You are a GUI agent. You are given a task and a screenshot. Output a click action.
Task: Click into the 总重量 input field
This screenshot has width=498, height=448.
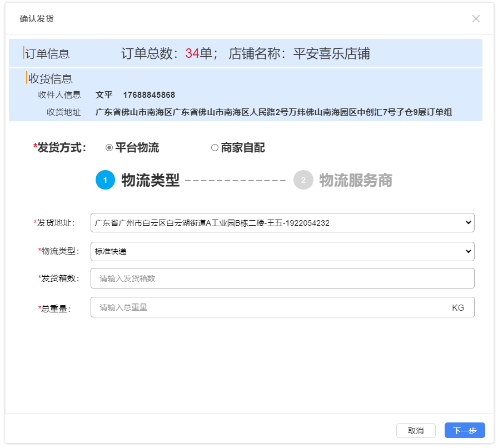coord(267,307)
